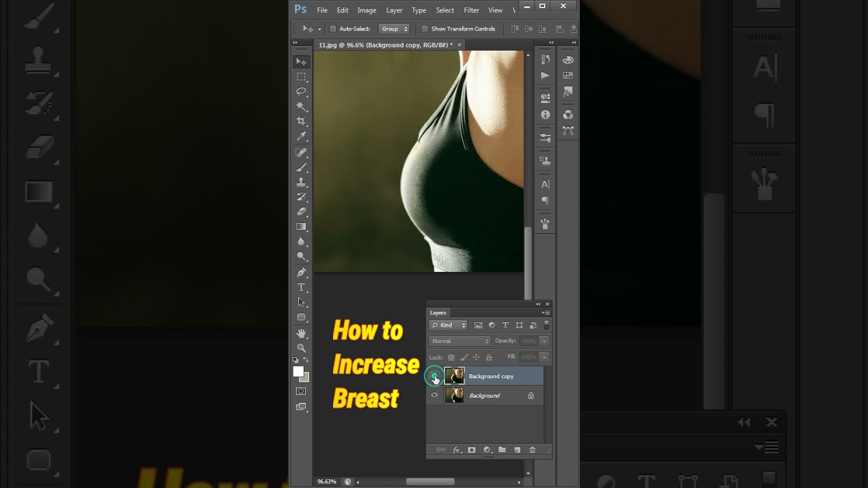The width and height of the screenshot is (868, 488).
Task: Open the File menu
Action: 322,10
